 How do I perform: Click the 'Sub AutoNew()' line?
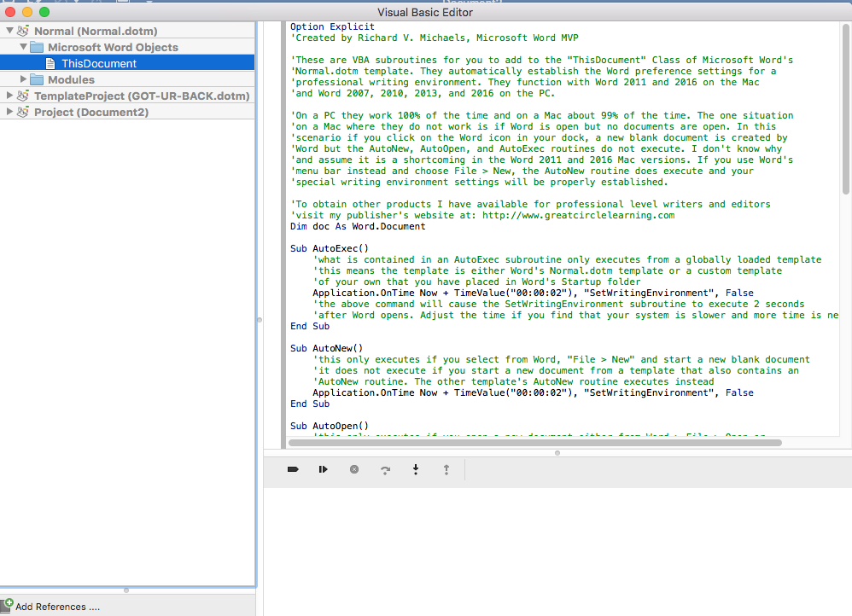pyautogui.click(x=326, y=348)
